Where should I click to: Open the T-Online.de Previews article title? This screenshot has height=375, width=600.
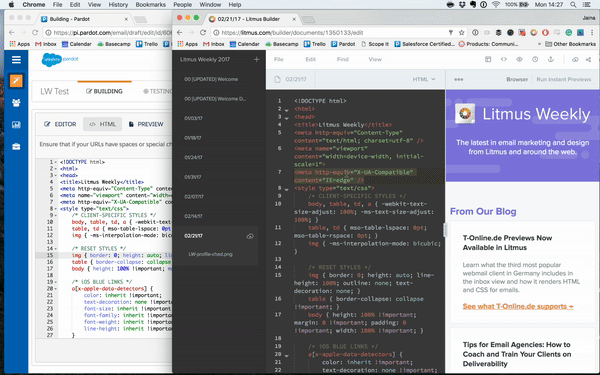[x=507, y=243]
